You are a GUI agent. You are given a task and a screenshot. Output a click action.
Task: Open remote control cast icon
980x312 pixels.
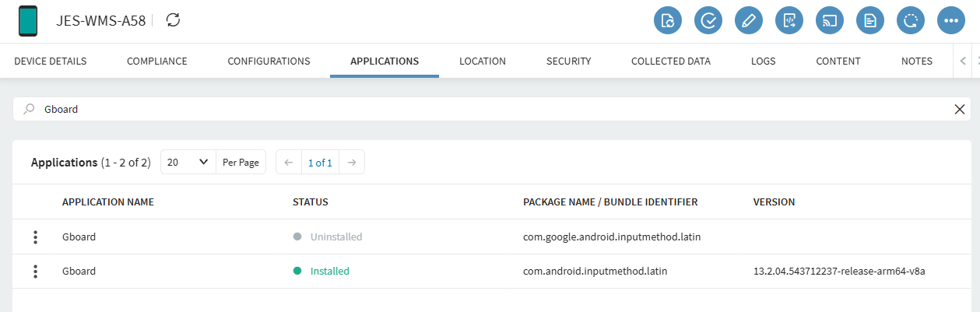(x=830, y=21)
